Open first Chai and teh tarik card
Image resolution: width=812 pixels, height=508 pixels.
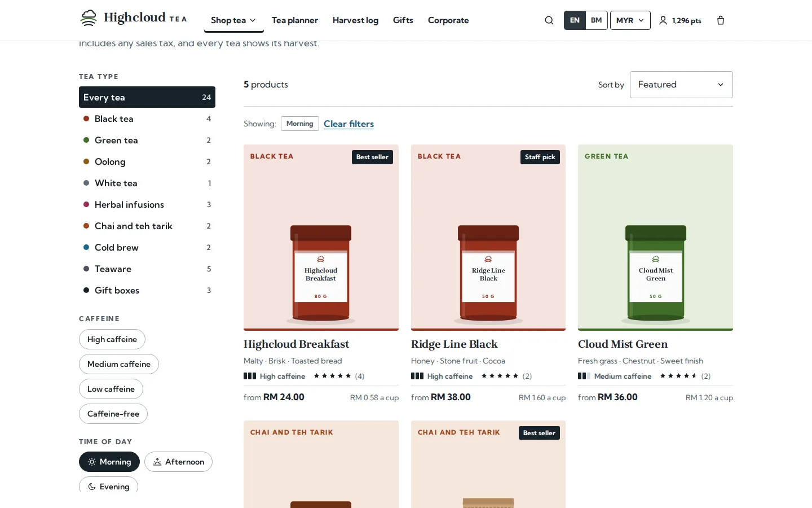[x=321, y=464]
